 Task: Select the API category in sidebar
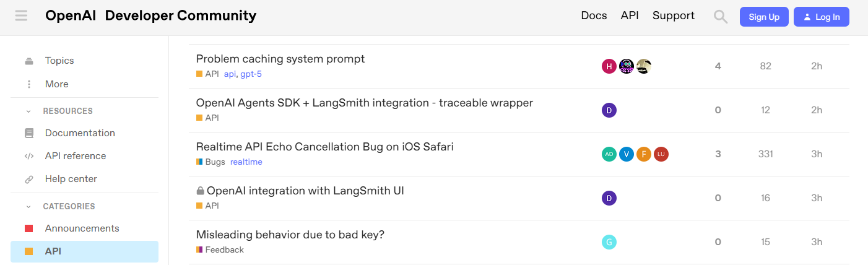84,251
